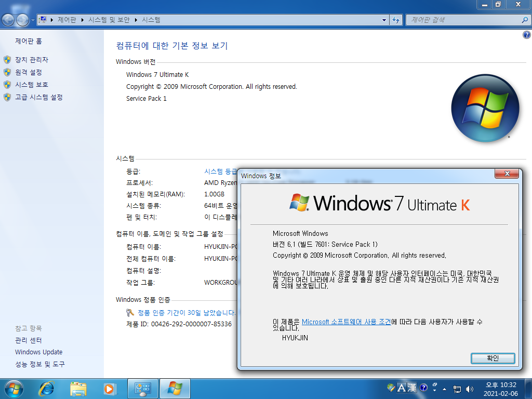Close the Windows 정보 dialog

tap(507, 174)
